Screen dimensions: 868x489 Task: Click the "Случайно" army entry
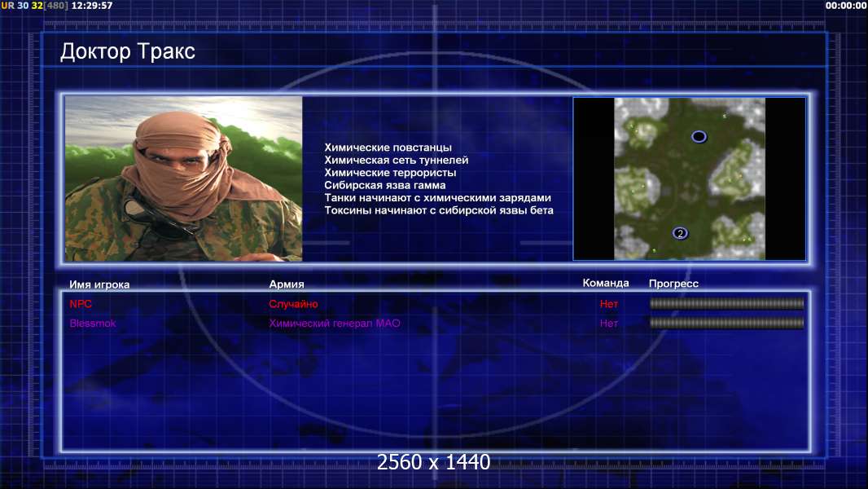click(x=293, y=304)
